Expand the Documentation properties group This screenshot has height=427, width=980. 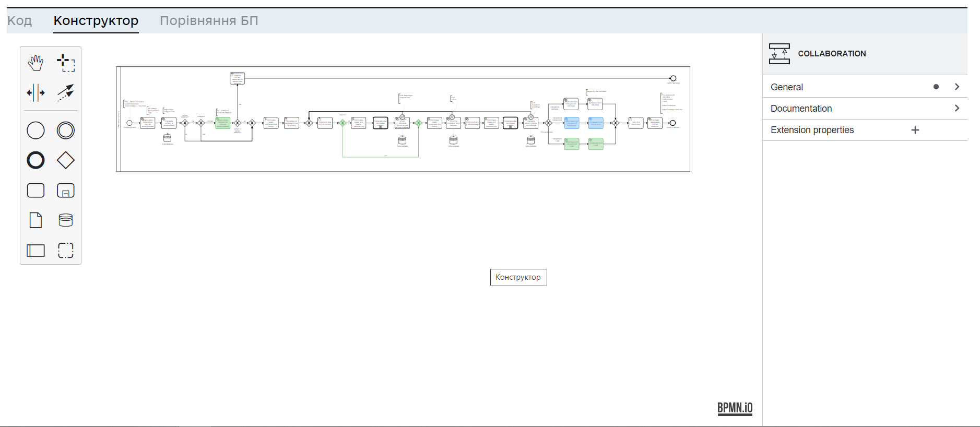865,108
